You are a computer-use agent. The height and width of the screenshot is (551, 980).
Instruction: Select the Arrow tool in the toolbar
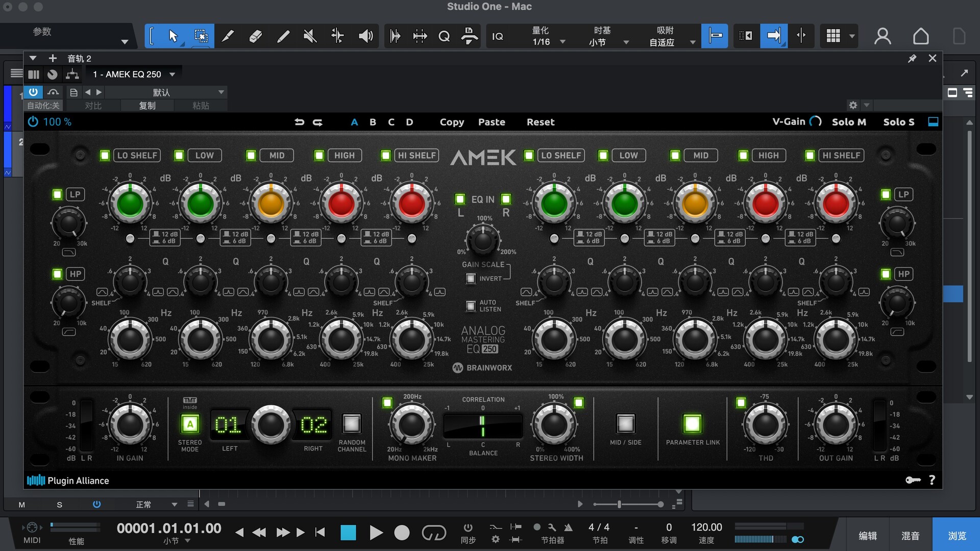point(173,36)
